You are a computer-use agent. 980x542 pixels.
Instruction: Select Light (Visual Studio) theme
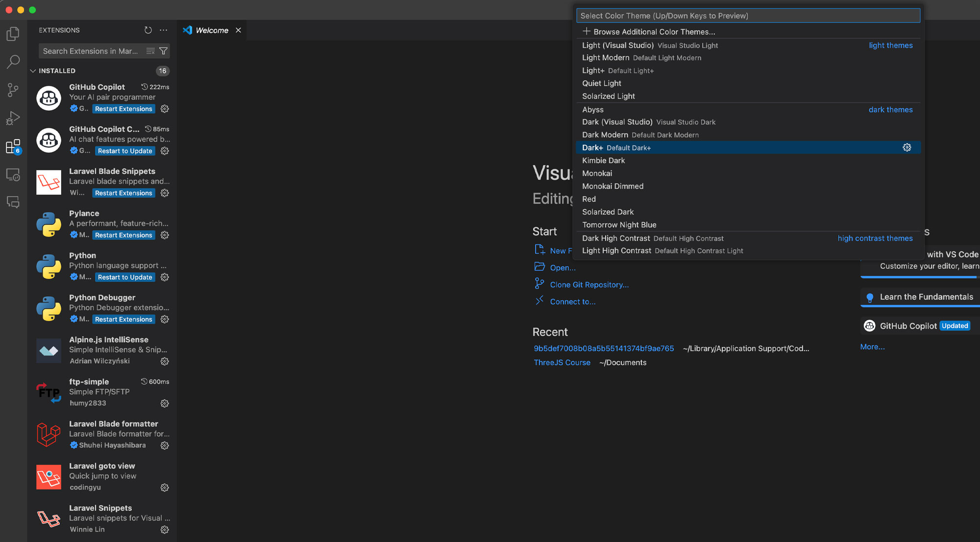(748, 45)
